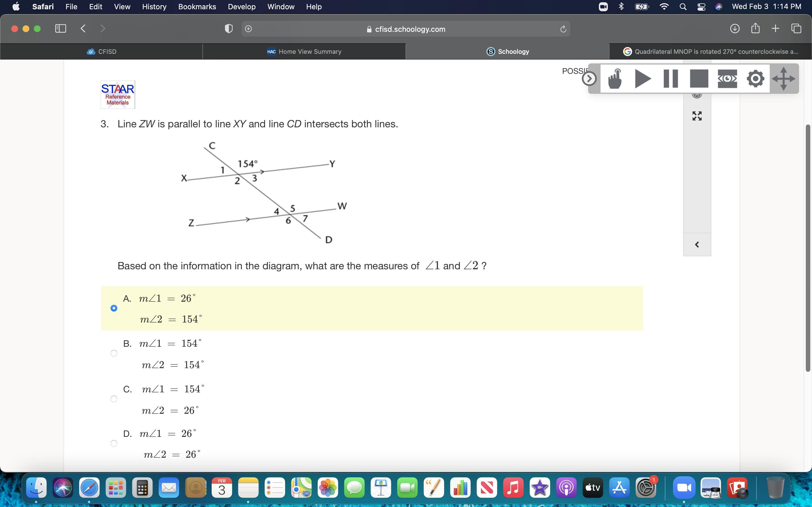812x507 pixels.
Task: Click the text-to-speech play button
Action: (x=643, y=79)
